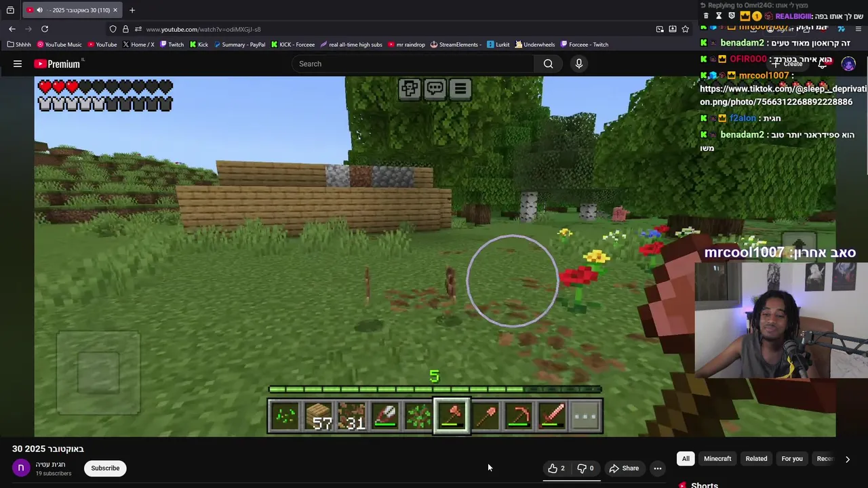868x488 pixels.
Task: Select the planks slot showing 57
Action: pyautogui.click(x=318, y=415)
